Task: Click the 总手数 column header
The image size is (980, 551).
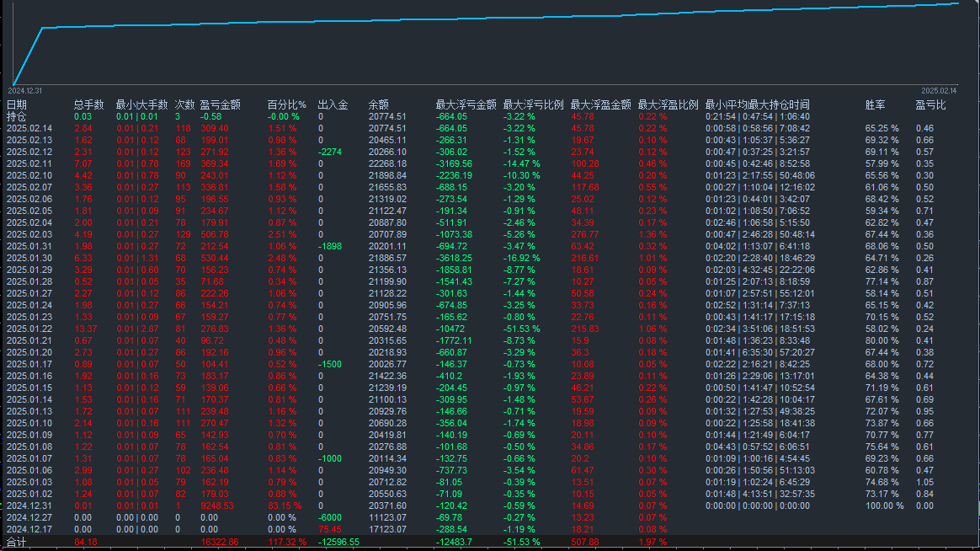Action: pos(88,104)
